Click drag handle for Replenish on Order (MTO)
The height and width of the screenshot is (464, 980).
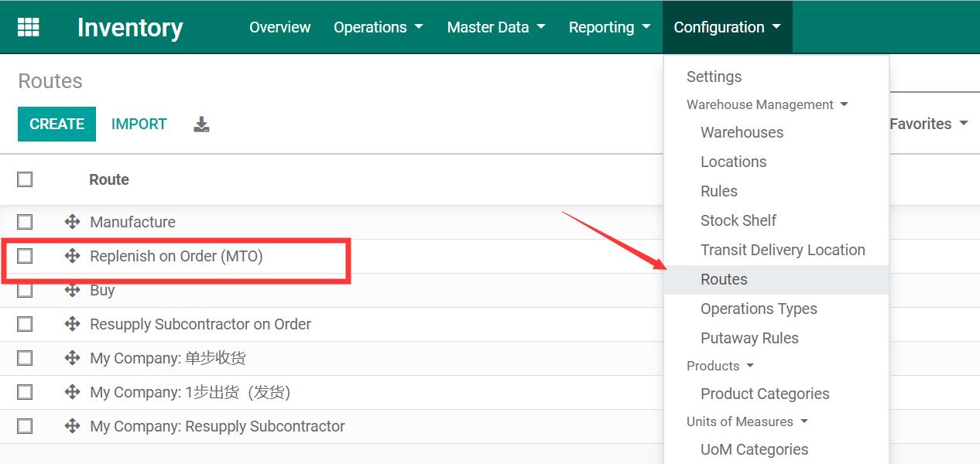click(72, 256)
